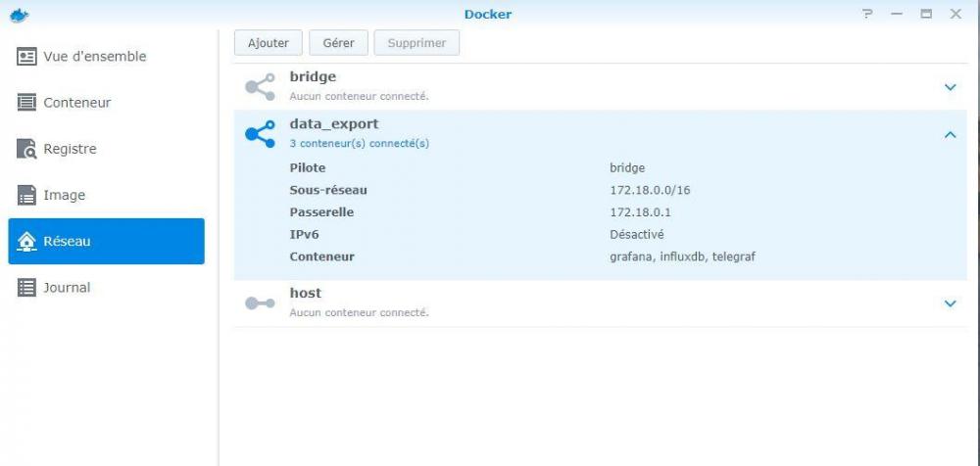Click the Ajouter button

[x=269, y=43]
